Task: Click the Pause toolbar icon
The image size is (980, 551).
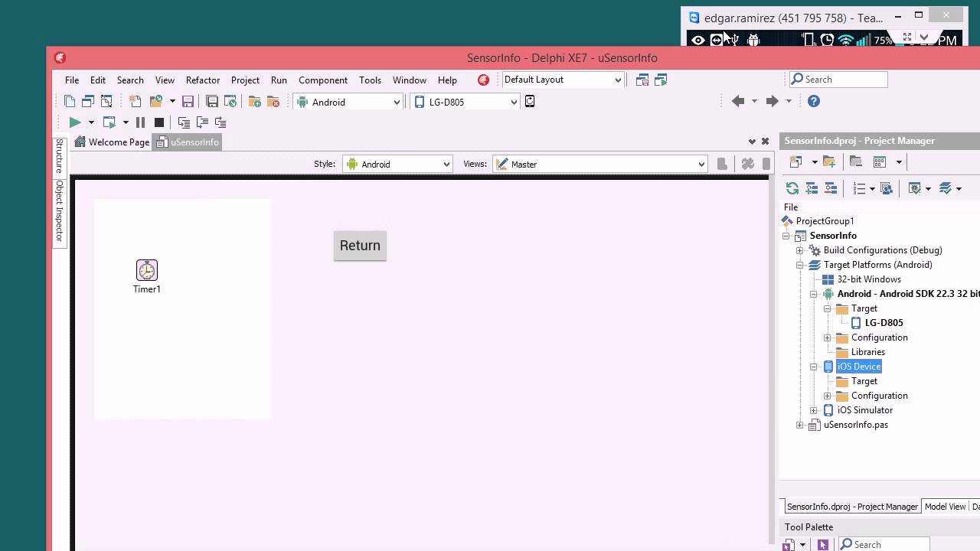Action: tap(140, 122)
